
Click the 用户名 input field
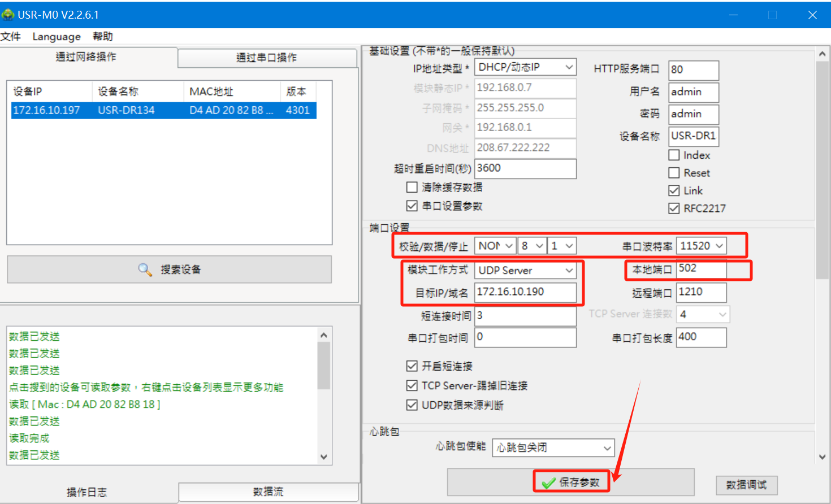point(694,92)
